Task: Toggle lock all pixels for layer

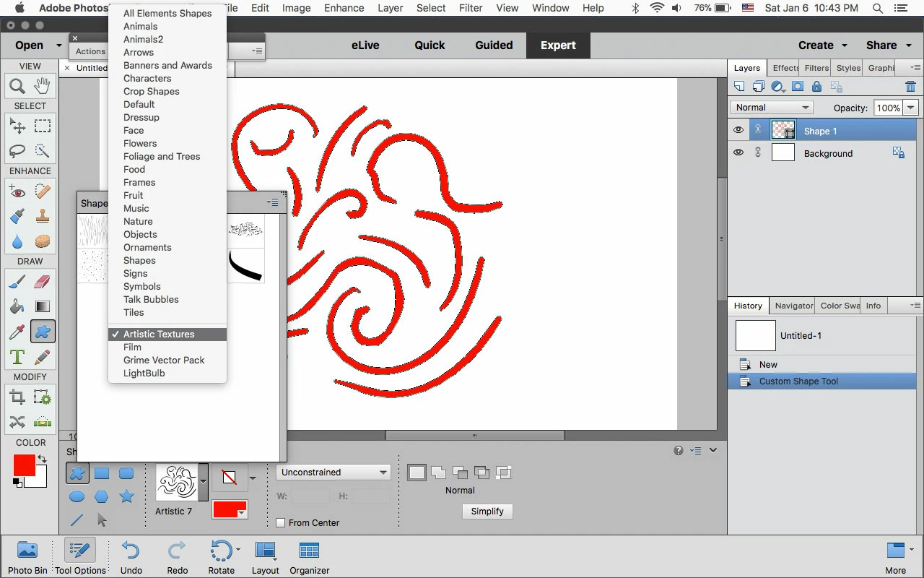Action: tap(816, 87)
